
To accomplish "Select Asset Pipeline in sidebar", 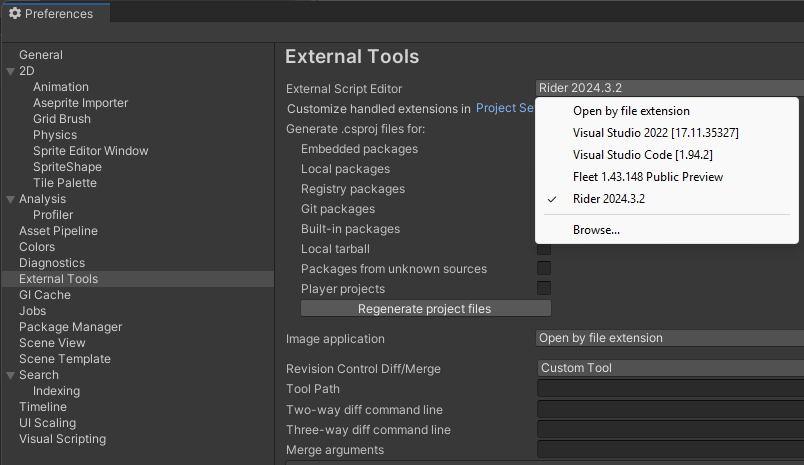I will tap(58, 231).
